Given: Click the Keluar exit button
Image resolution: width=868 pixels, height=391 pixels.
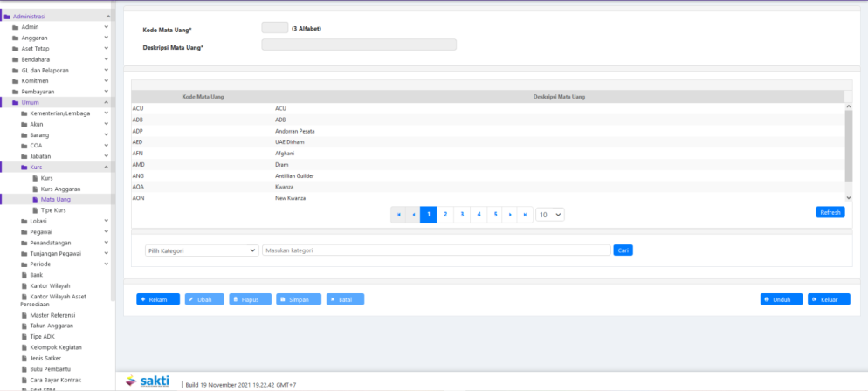Looking at the screenshot, I should pyautogui.click(x=828, y=299).
